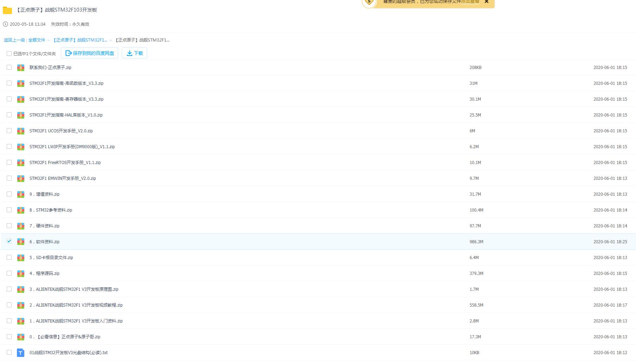This screenshot has width=636, height=364.
Task: Click the file name STM32F1 FreeRTOS开发手册_V1.1.zip
Action: pyautogui.click(x=65, y=163)
